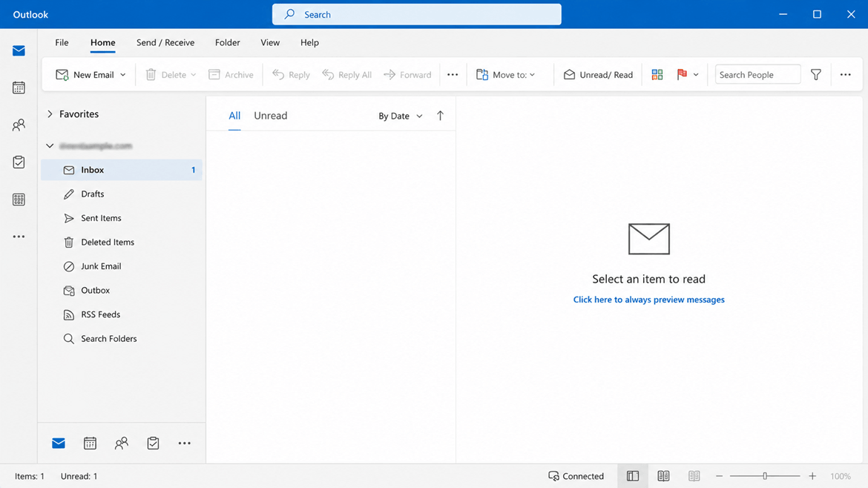The height and width of the screenshot is (488, 868).
Task: Open the Help tab
Action: (309, 42)
